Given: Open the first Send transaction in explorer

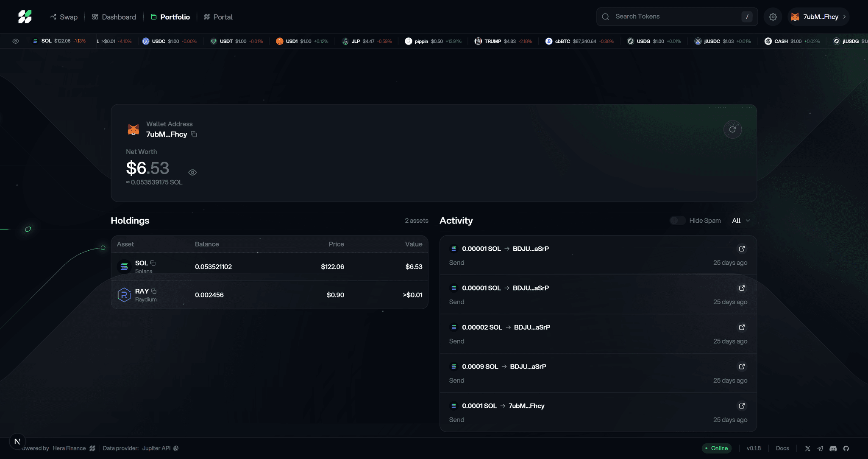Looking at the screenshot, I should tap(741, 249).
